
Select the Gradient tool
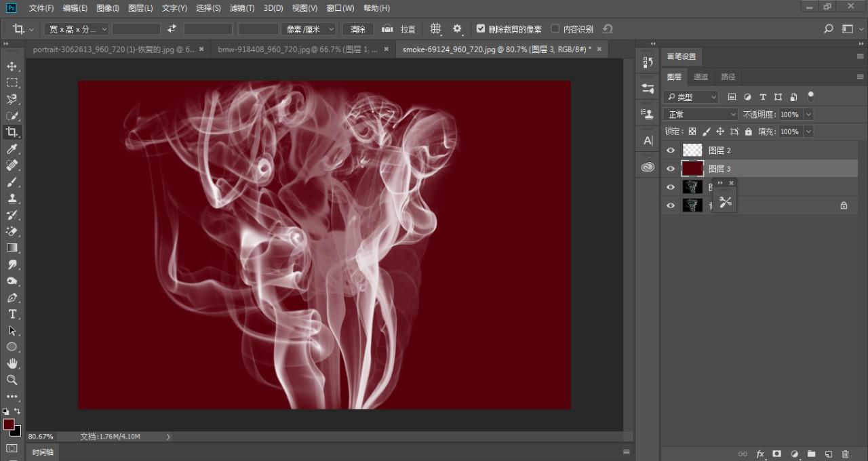click(12, 248)
